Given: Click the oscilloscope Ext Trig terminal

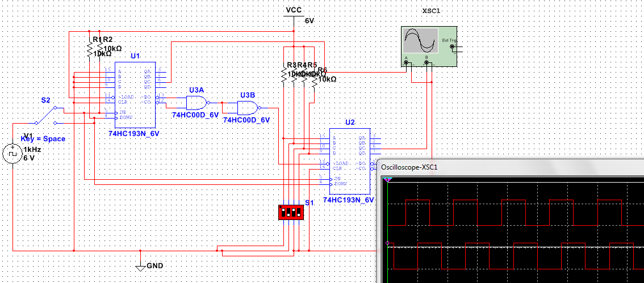Looking at the screenshot, I should tap(452, 47).
